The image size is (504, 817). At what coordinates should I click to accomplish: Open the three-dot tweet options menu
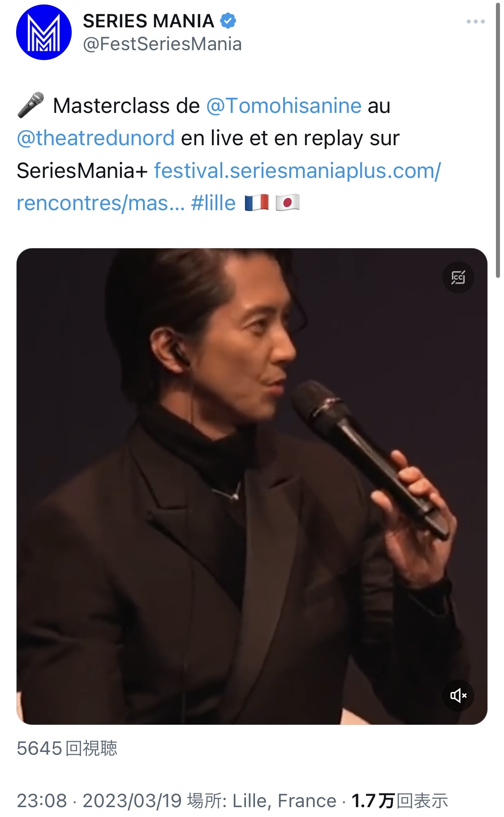475,22
